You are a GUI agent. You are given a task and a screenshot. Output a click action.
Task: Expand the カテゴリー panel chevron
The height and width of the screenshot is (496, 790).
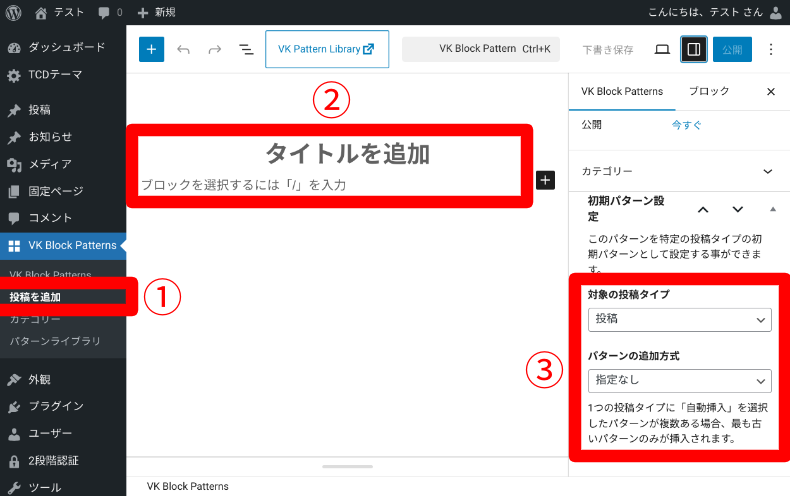pos(768,171)
